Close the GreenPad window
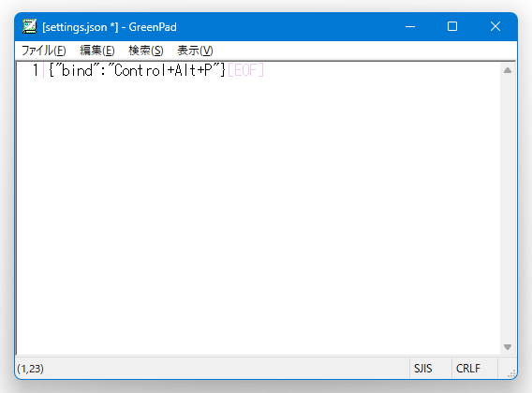 (x=495, y=26)
